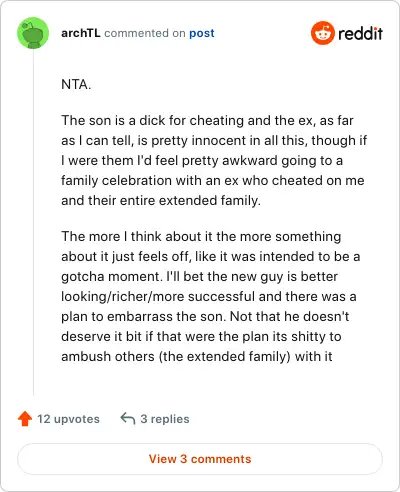The width and height of the screenshot is (400, 492).
Task: Click the line "looking/richer/more successful and there was a"
Action: (209, 296)
